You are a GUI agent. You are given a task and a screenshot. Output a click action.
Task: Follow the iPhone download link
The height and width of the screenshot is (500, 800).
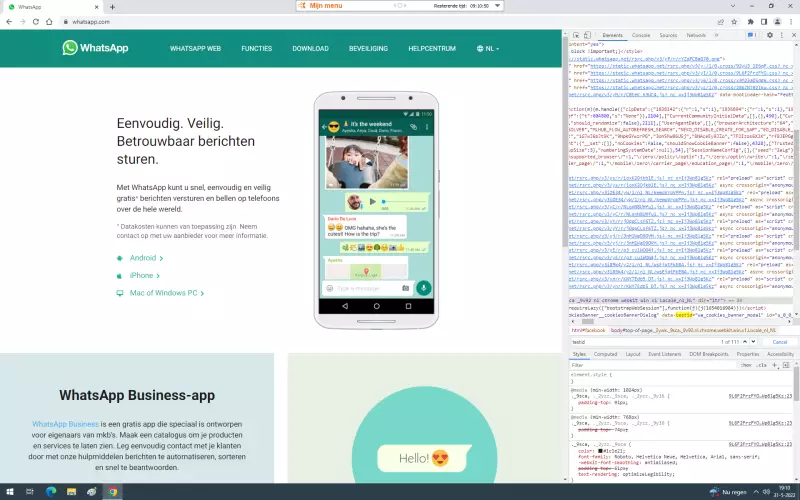pos(144,276)
